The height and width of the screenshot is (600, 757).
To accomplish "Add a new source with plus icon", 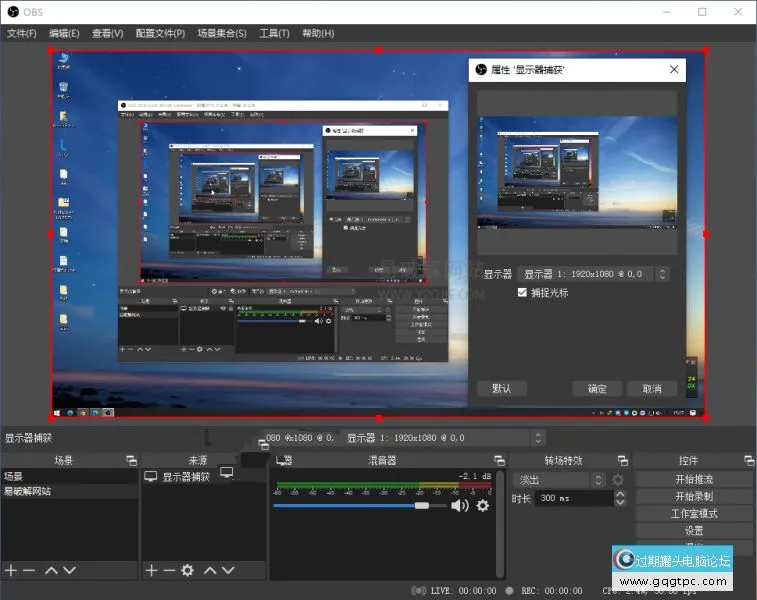I will tap(151, 570).
